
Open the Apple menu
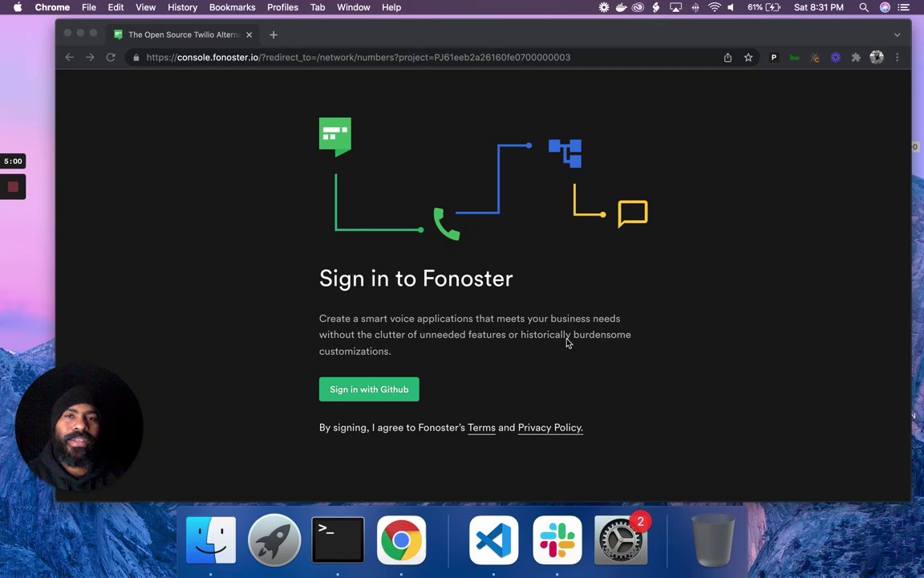tap(18, 7)
